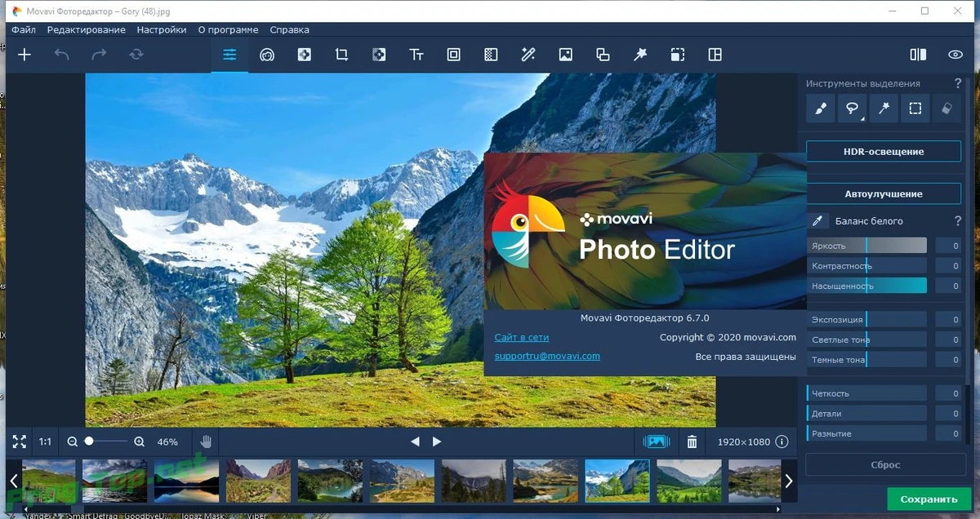Go to next photo with right triangle
Screen dimensions: 980x519
point(437,441)
